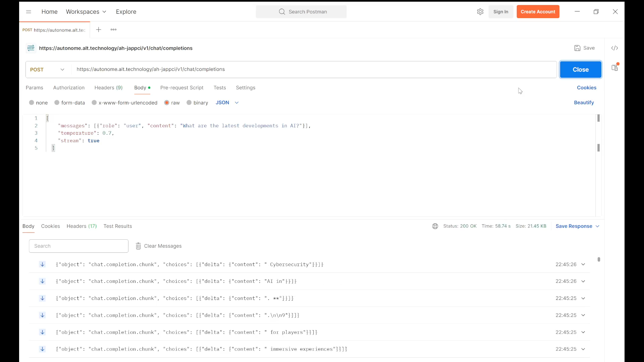Open the JSON format dropdown

(x=227, y=103)
